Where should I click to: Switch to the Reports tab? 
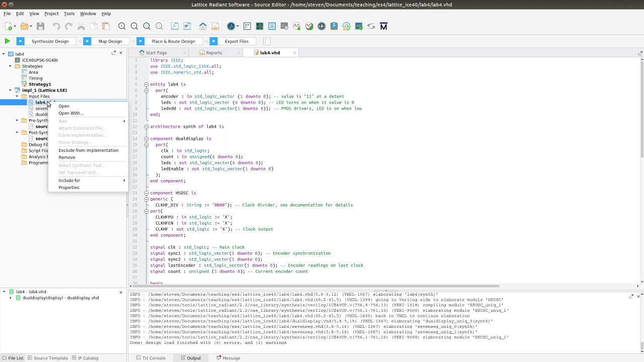[x=214, y=53]
